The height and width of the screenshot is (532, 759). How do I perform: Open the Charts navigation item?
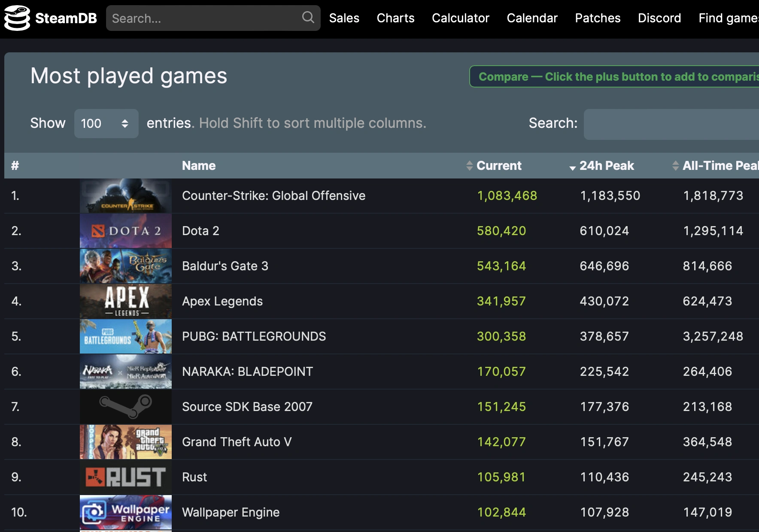click(395, 18)
